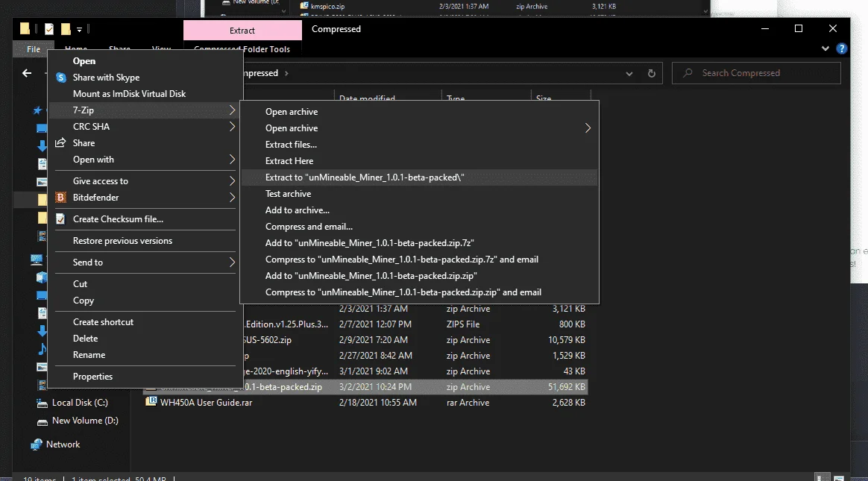Viewport: 868px width, 481px height.
Task: Open the help question mark icon
Action: (x=841, y=48)
